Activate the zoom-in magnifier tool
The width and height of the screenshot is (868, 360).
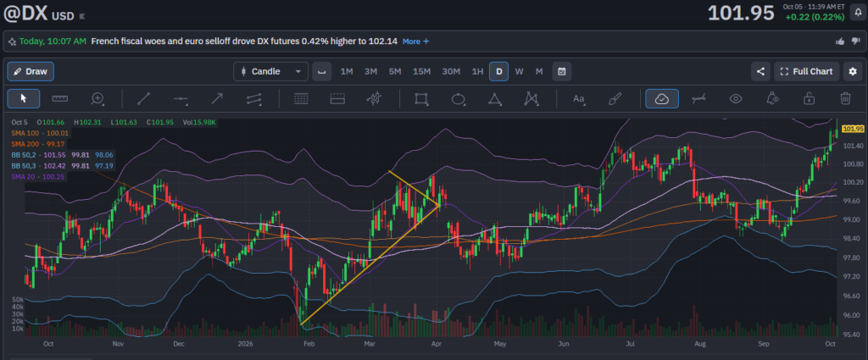coord(98,99)
